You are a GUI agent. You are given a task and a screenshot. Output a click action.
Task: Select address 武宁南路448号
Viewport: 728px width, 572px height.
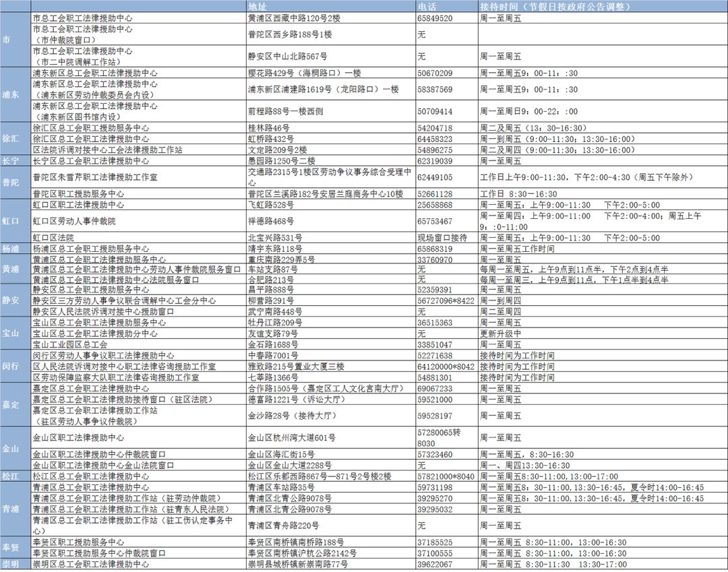275,311
